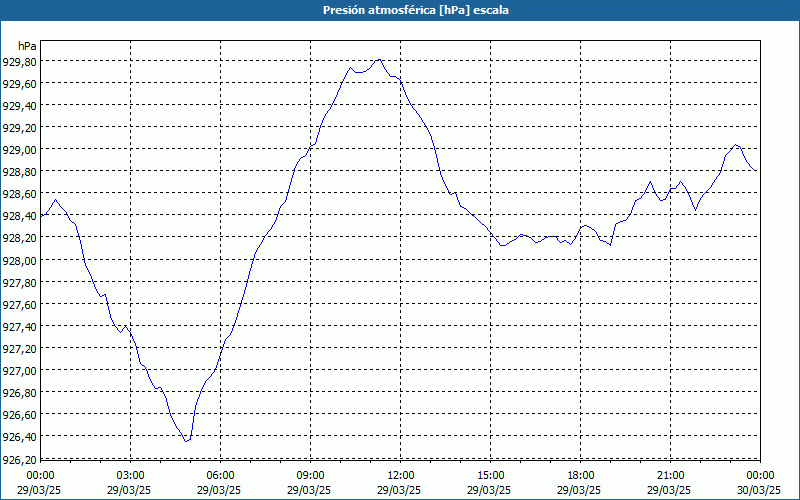Viewport: 800px width, 500px height.
Task: Click the 929,00 y-axis label
Action: [x=19, y=149]
